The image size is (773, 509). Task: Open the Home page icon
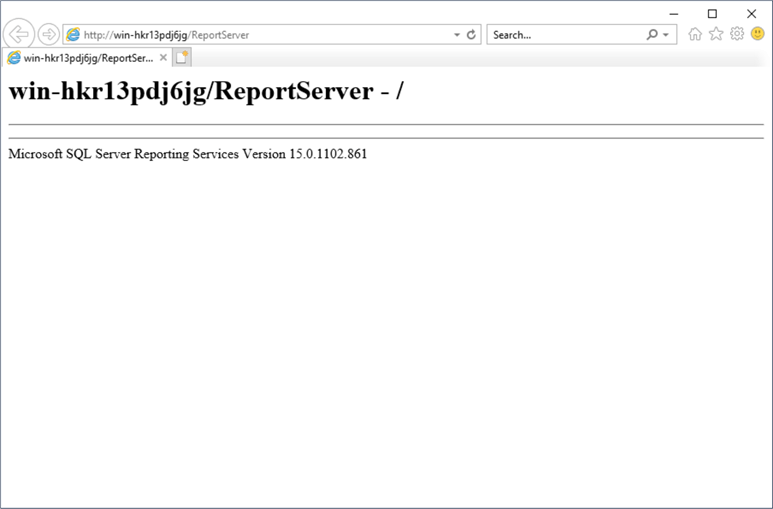pyautogui.click(x=695, y=34)
